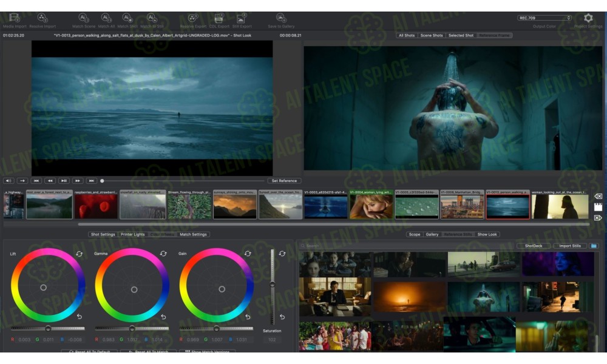
Task: Step backward with rewind button
Action: pyautogui.click(x=50, y=181)
